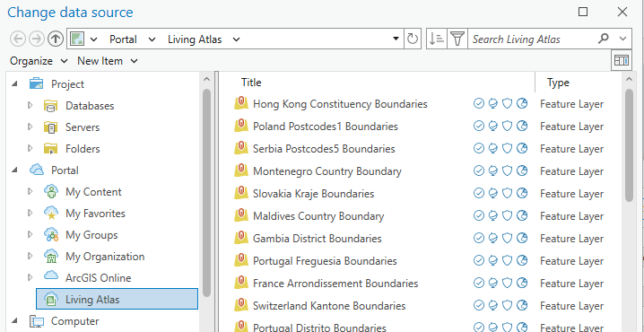Select the My Favorites tree item
Image resolution: width=644 pixels, height=332 pixels.
pos(95,214)
